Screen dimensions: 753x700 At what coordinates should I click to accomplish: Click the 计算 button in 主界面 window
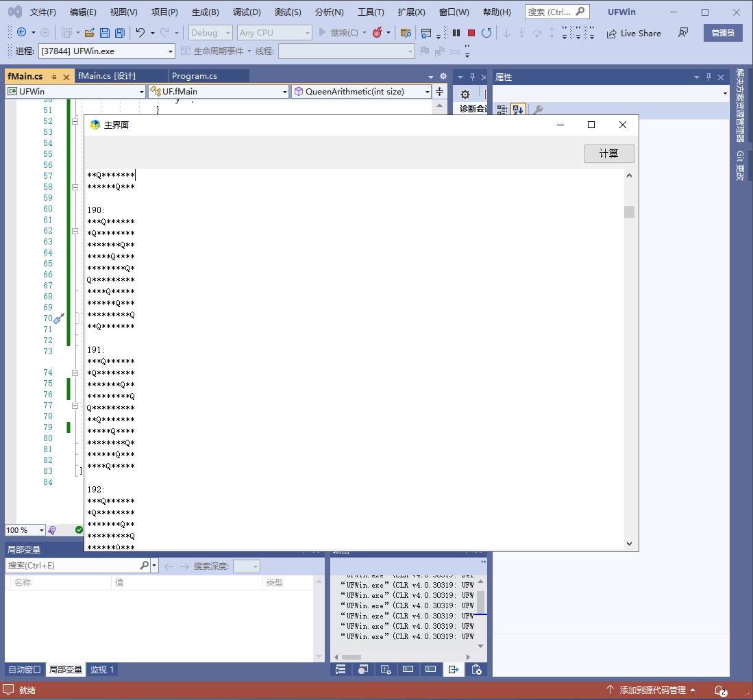click(609, 153)
